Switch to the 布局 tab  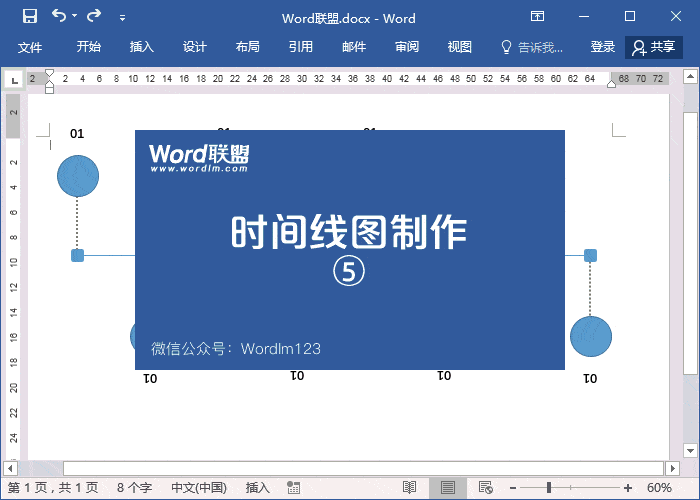click(x=248, y=47)
